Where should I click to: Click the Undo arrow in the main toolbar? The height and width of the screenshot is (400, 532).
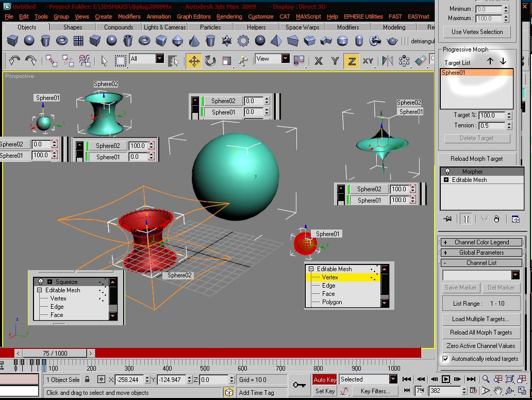14,61
